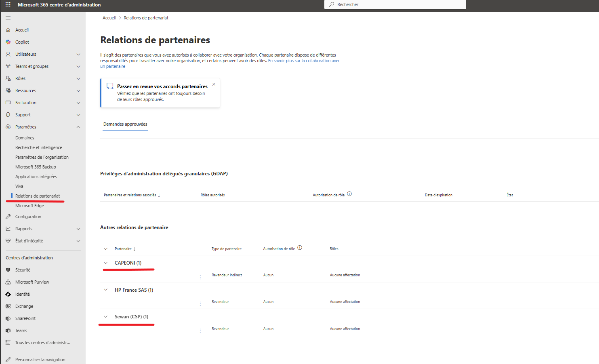The image size is (599, 364).
Task: Click the État d'intégrité heart icon
Action: (8, 241)
